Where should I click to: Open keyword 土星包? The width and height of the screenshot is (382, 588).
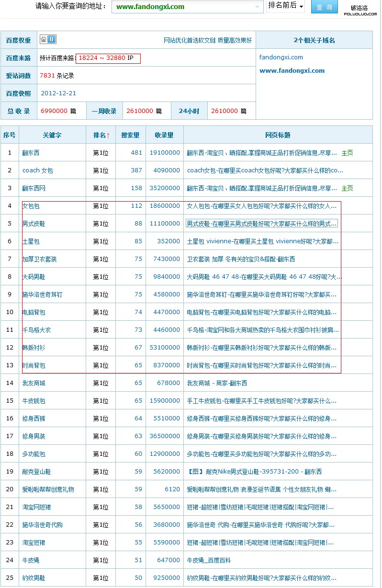coord(31,241)
